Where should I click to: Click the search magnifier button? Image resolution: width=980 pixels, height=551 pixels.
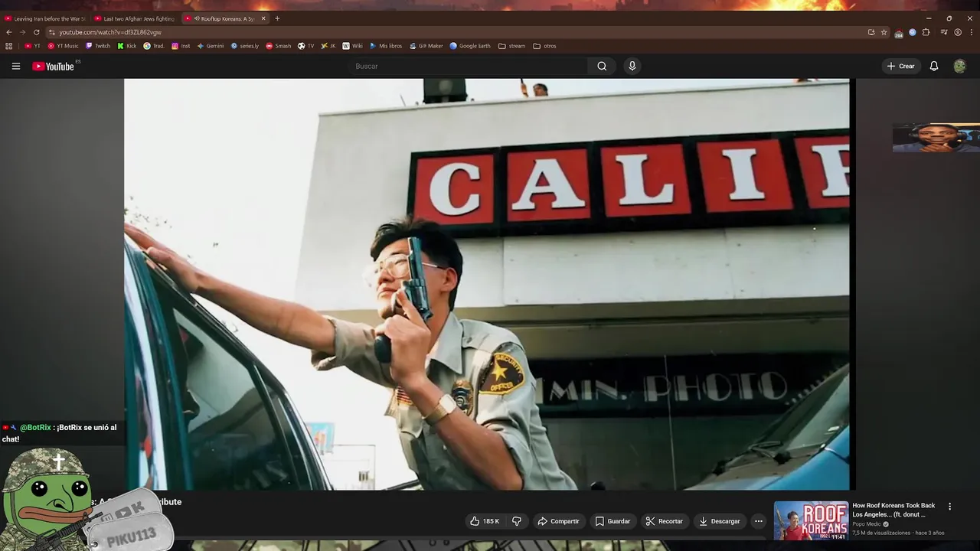(602, 66)
